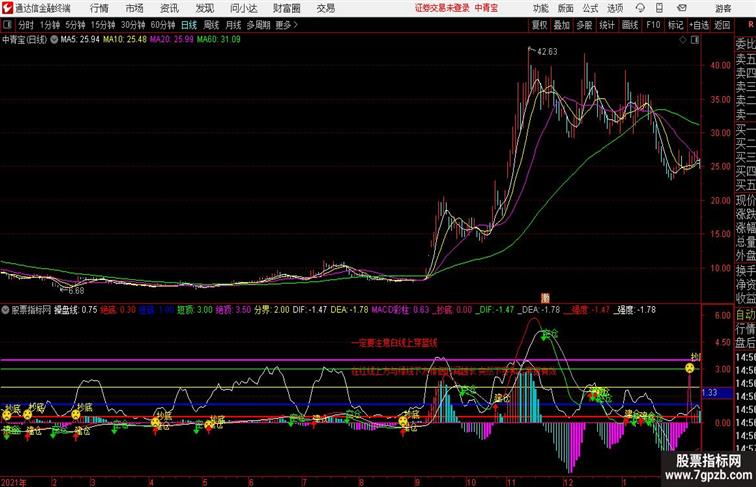This screenshot has height=487, width=756.
Task: Open the 行情 menu
Action: (99, 8)
